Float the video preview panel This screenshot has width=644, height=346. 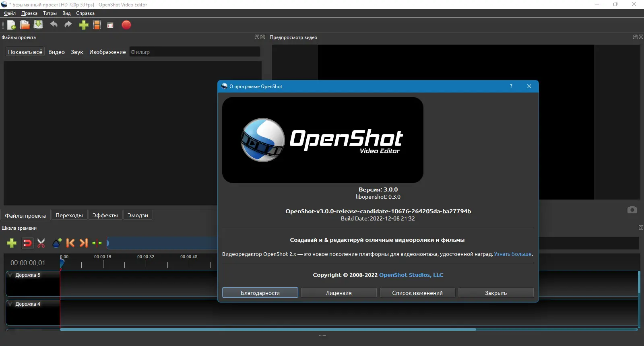click(x=635, y=37)
